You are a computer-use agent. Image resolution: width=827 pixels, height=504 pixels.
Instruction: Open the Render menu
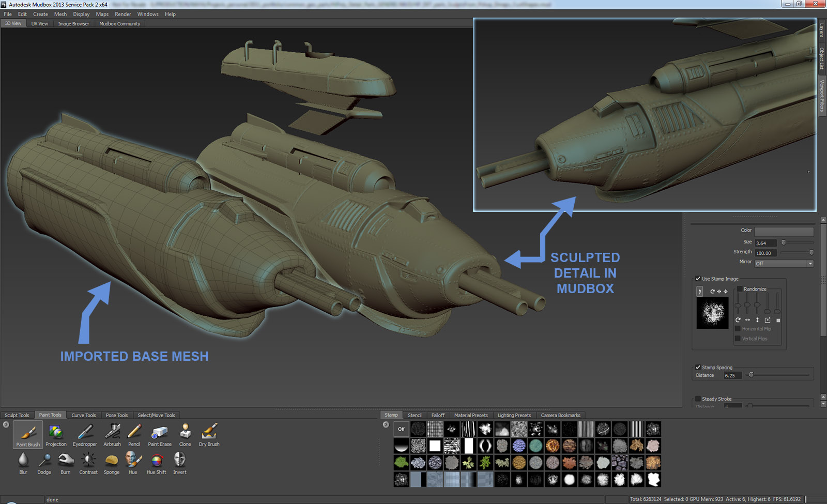(x=123, y=14)
